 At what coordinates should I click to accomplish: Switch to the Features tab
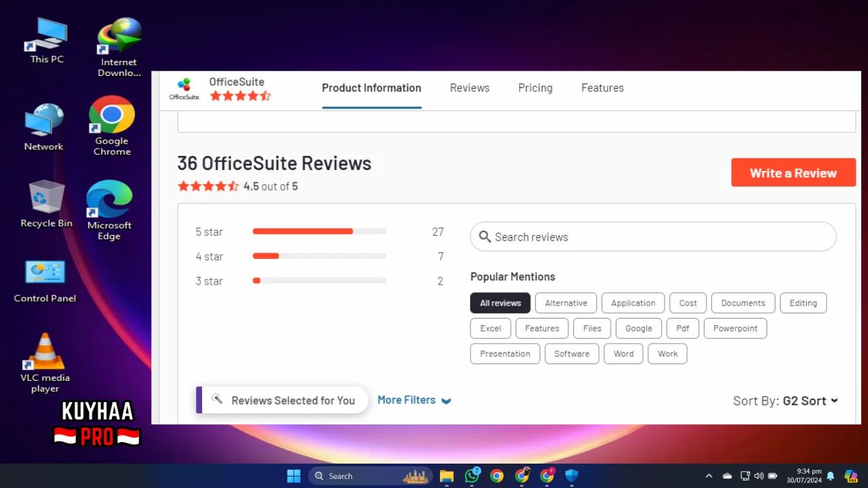click(603, 88)
